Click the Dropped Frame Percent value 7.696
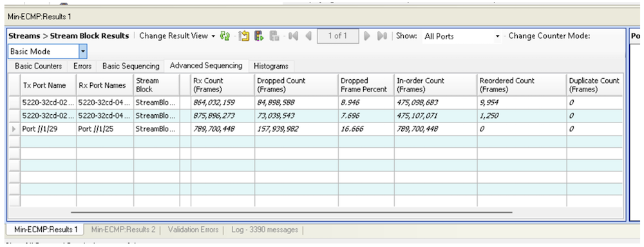The width and height of the screenshot is (644, 247). [366, 116]
